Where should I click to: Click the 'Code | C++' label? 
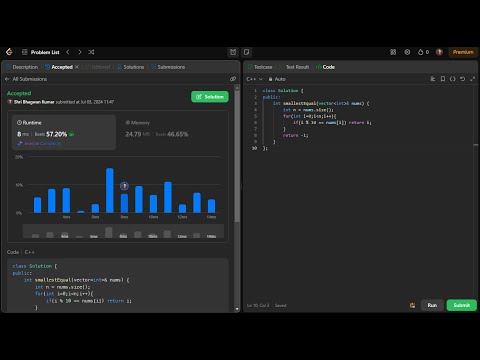[21, 252]
